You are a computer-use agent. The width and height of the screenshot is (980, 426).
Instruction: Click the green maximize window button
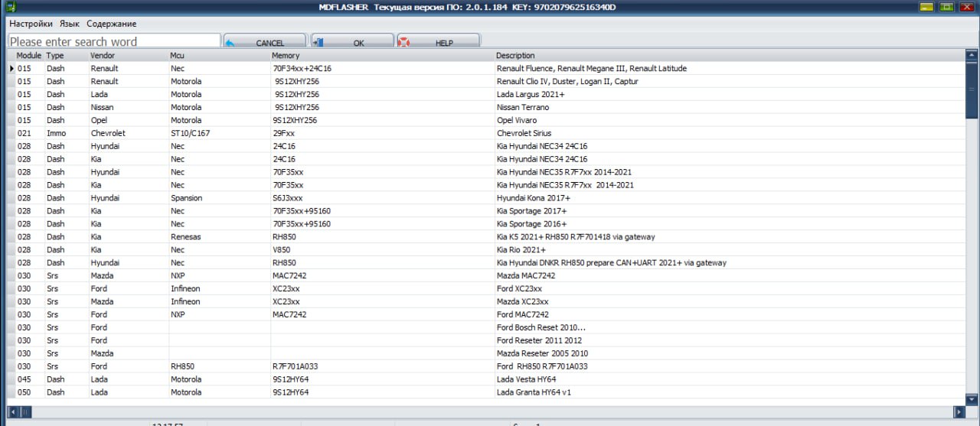coord(947,8)
